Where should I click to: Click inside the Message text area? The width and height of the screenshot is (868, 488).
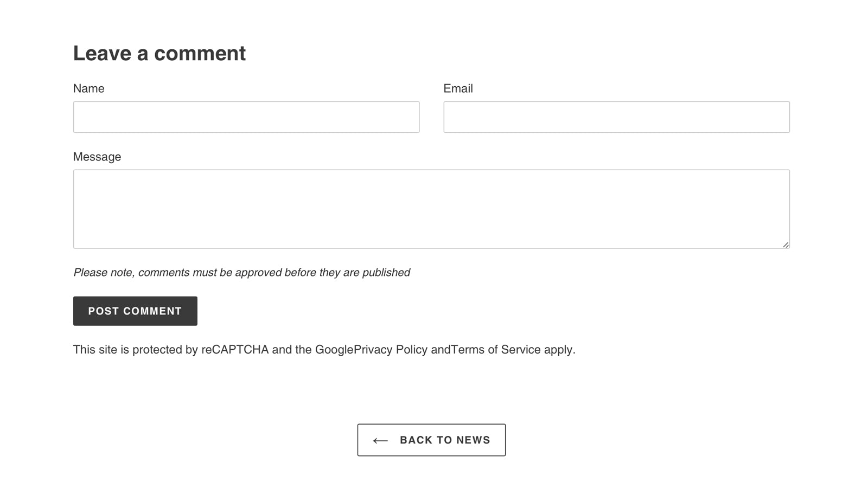point(431,209)
